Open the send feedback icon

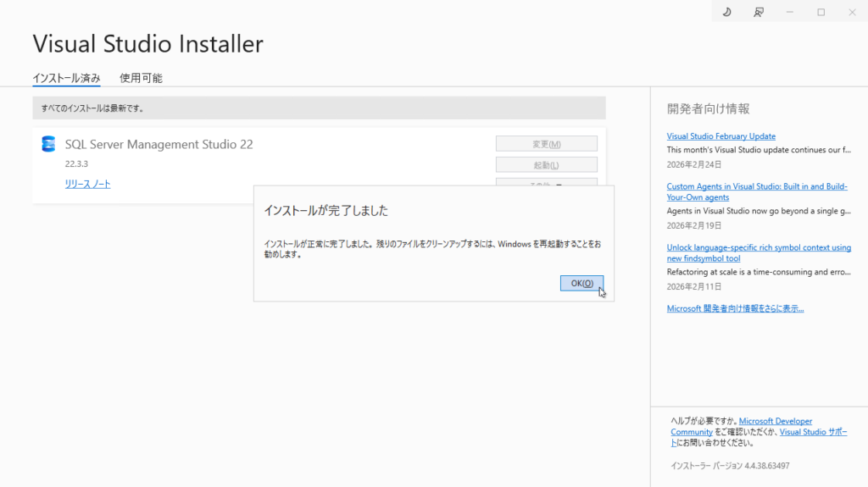coord(759,12)
